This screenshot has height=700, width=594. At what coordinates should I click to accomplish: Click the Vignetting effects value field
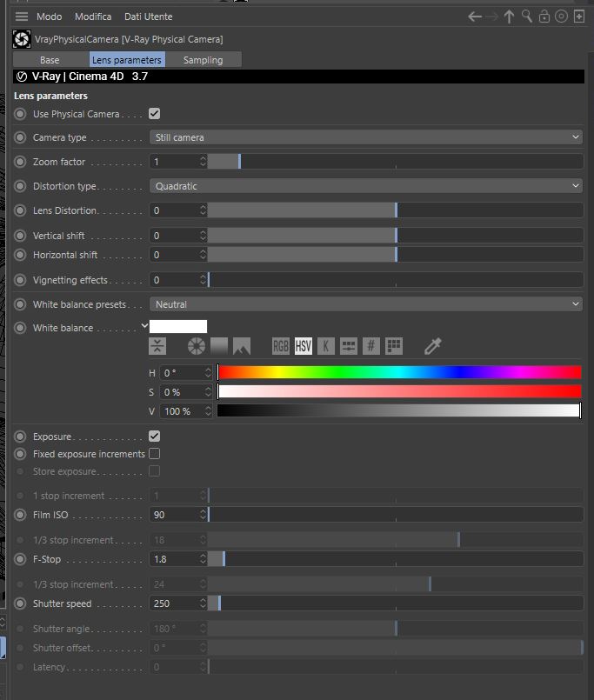[x=175, y=280]
